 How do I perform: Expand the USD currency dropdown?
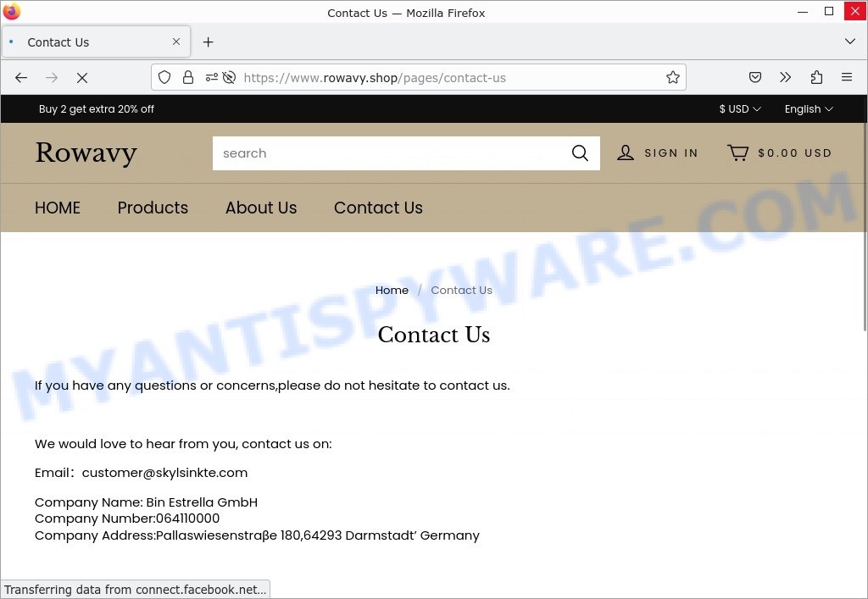pyautogui.click(x=740, y=109)
